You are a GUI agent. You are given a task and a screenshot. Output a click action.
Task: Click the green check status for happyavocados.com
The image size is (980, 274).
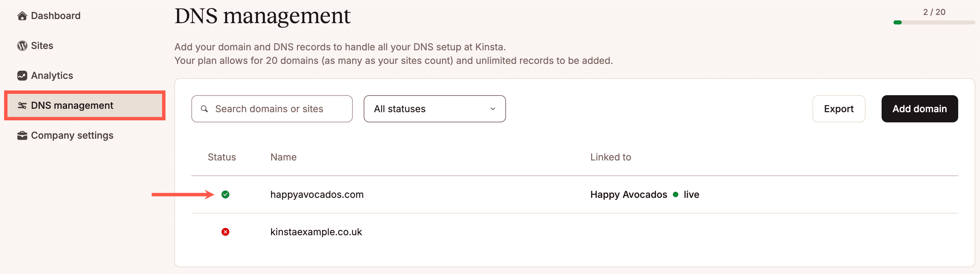225,194
